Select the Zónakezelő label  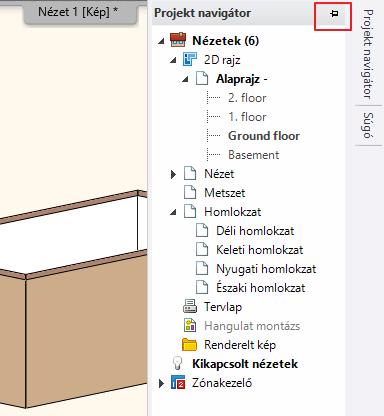click(x=222, y=383)
